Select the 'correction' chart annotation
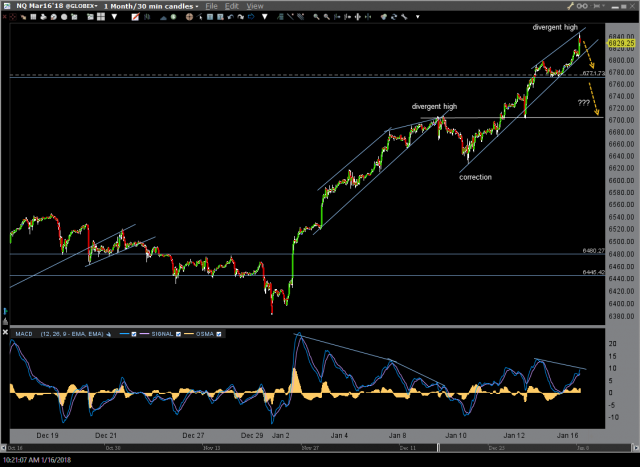 [x=475, y=177]
